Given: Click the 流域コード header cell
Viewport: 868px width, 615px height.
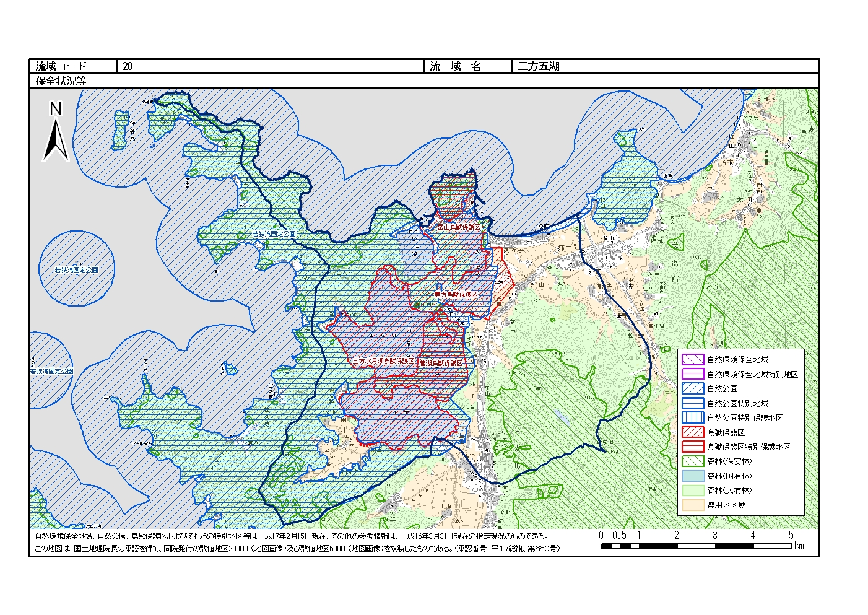Looking at the screenshot, I should [x=73, y=66].
